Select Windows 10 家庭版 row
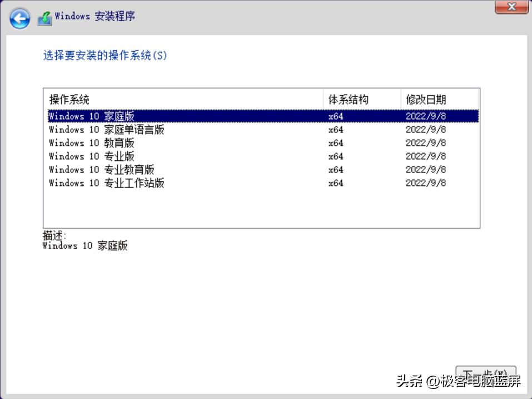Viewport: 532px width, 399px height. [263, 116]
